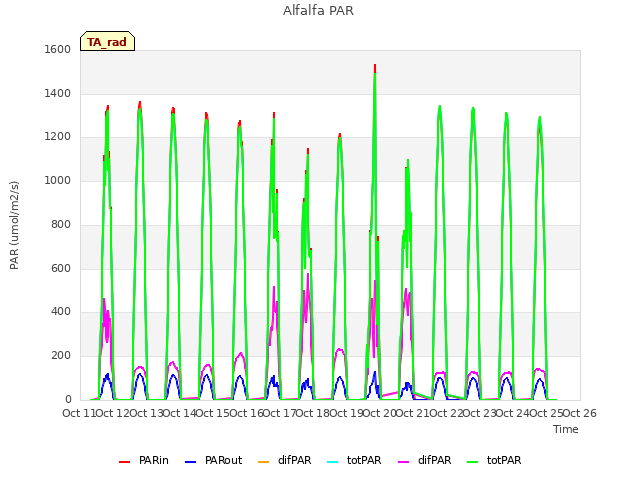Image resolution: width=640 pixels, height=480 pixels.
Task: Select the PARout legend label
Action: pos(223,460)
